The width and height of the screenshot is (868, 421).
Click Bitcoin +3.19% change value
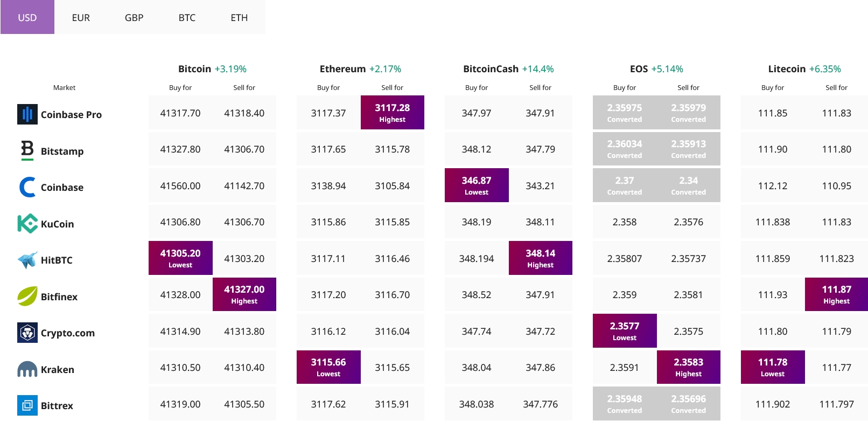[230, 68]
